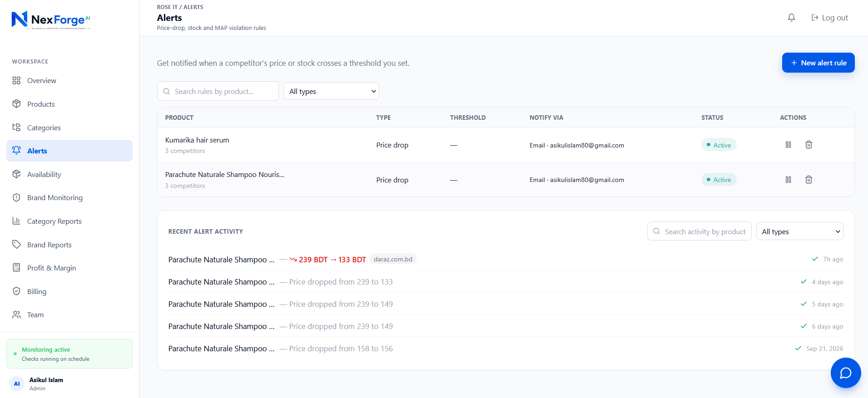Image resolution: width=868 pixels, height=398 pixels.
Task: Navigate to Categories
Action: (x=69, y=128)
